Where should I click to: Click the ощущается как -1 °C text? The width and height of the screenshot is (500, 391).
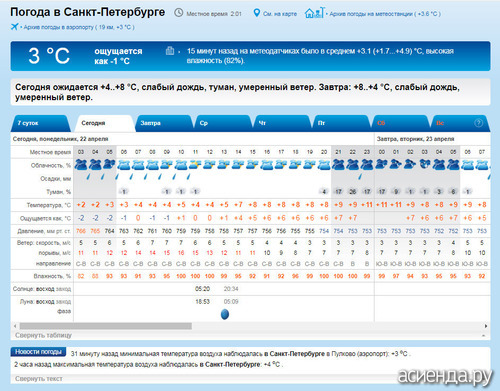click(x=118, y=56)
